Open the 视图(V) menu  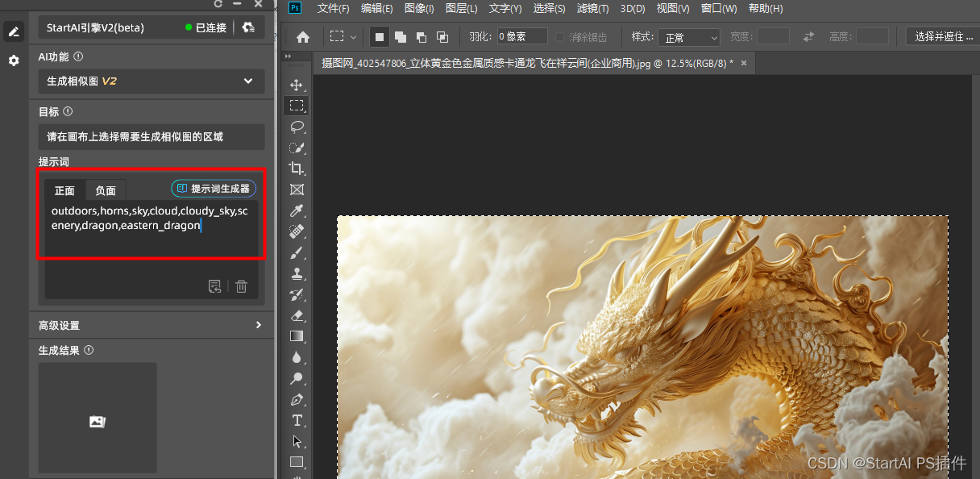(673, 9)
